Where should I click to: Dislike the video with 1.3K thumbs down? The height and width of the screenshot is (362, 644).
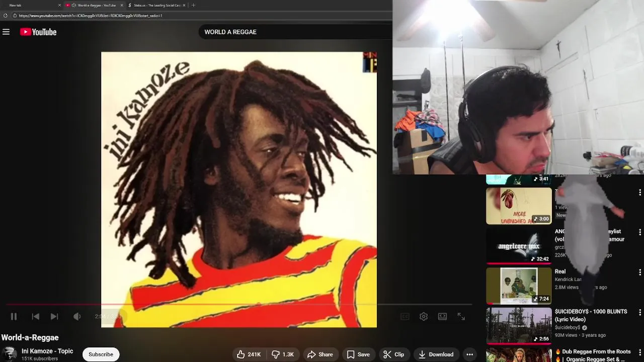pos(282,354)
